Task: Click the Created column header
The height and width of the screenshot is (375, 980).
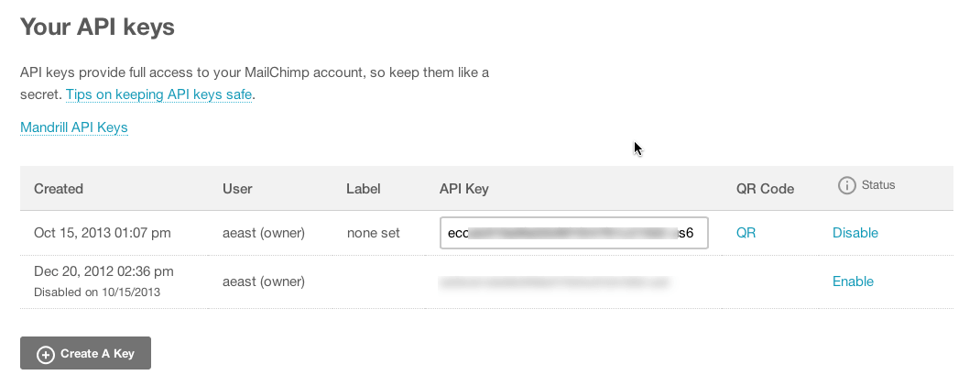Action: coord(58,189)
